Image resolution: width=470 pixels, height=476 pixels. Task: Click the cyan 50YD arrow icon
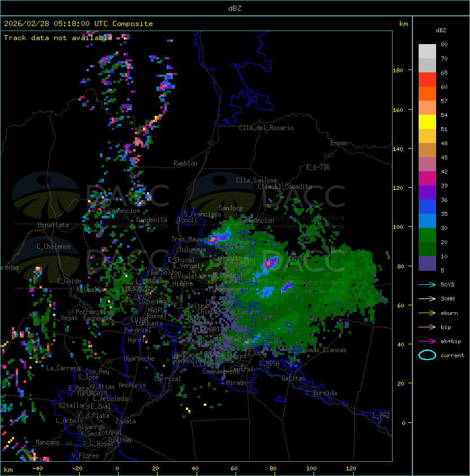tap(427, 284)
